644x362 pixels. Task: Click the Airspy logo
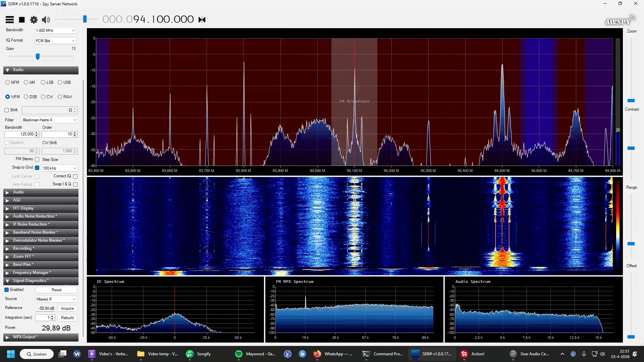[620, 20]
